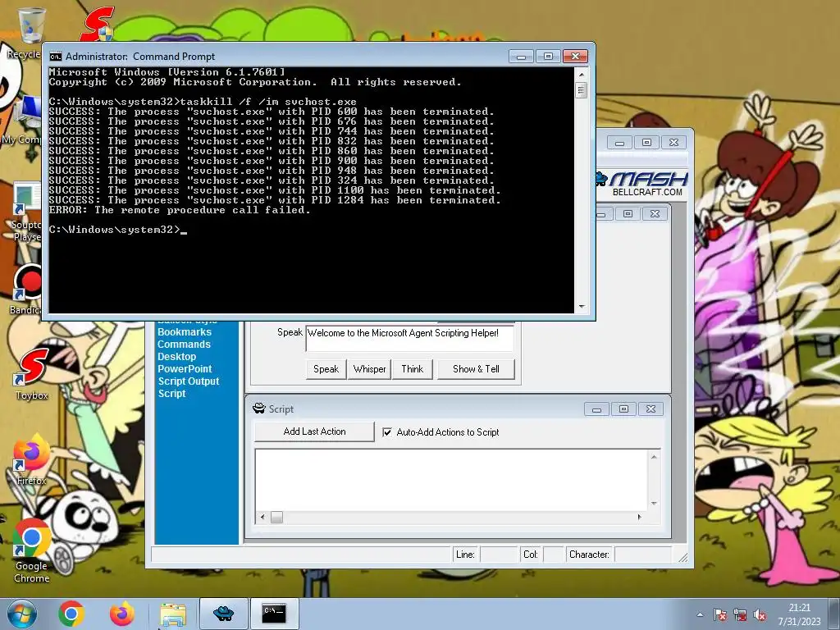Viewport: 840px width, 630px height.
Task: Click the red S shield desktop icon
Action: 98,24
